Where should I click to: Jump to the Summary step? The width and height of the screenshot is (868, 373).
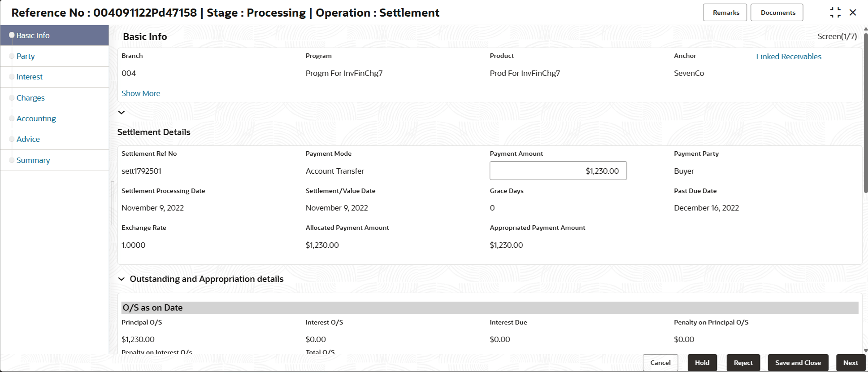[33, 160]
